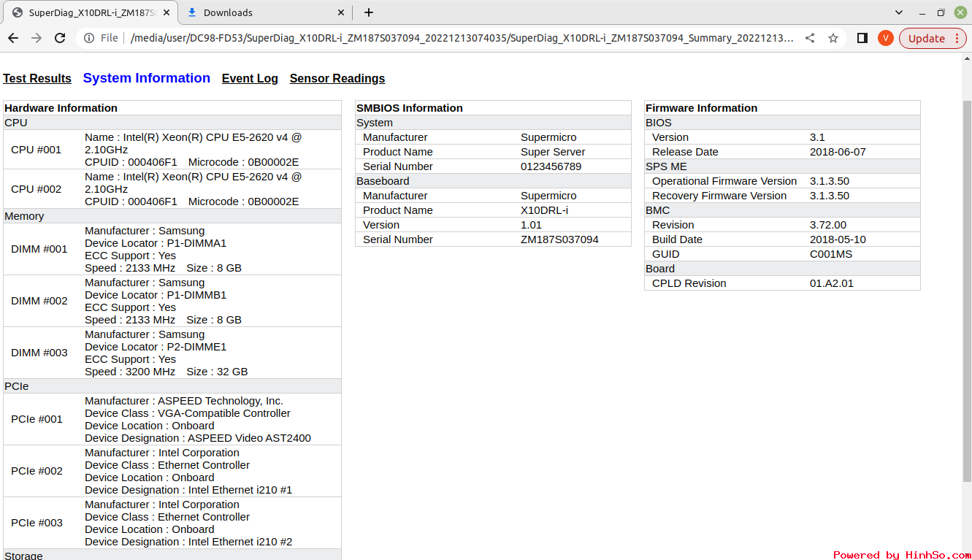
Task: Select the SuperDiag_X10DRL-i browser tab
Action: pos(91,12)
